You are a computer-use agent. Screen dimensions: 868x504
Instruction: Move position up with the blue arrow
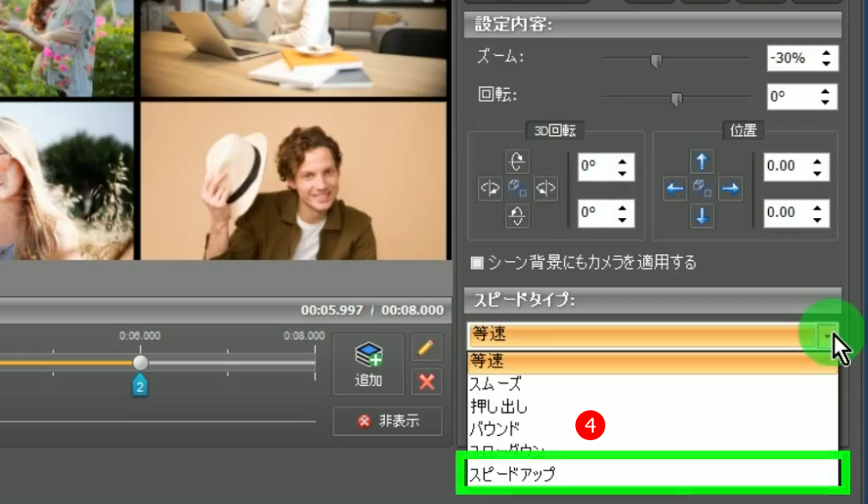703,162
